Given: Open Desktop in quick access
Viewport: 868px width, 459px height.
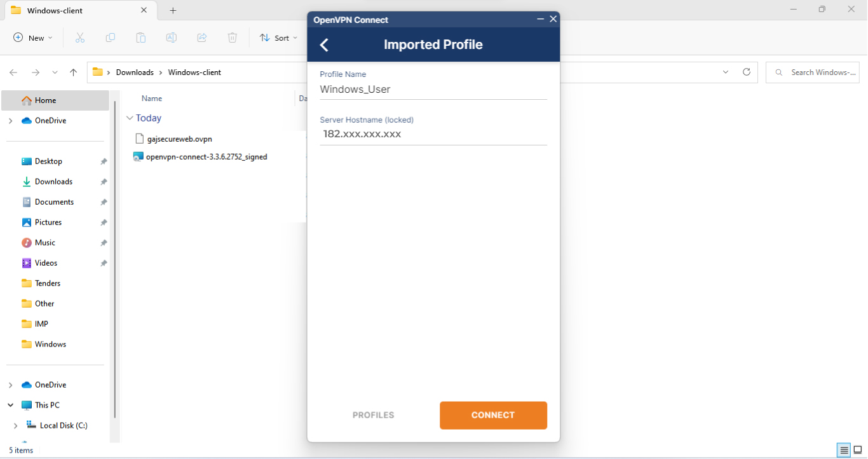Looking at the screenshot, I should (x=48, y=161).
